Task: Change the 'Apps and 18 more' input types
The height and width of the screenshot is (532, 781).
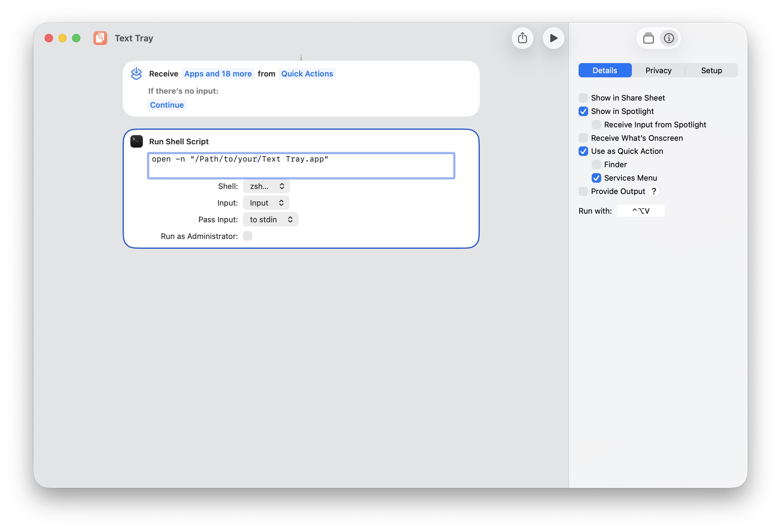Action: coord(218,73)
